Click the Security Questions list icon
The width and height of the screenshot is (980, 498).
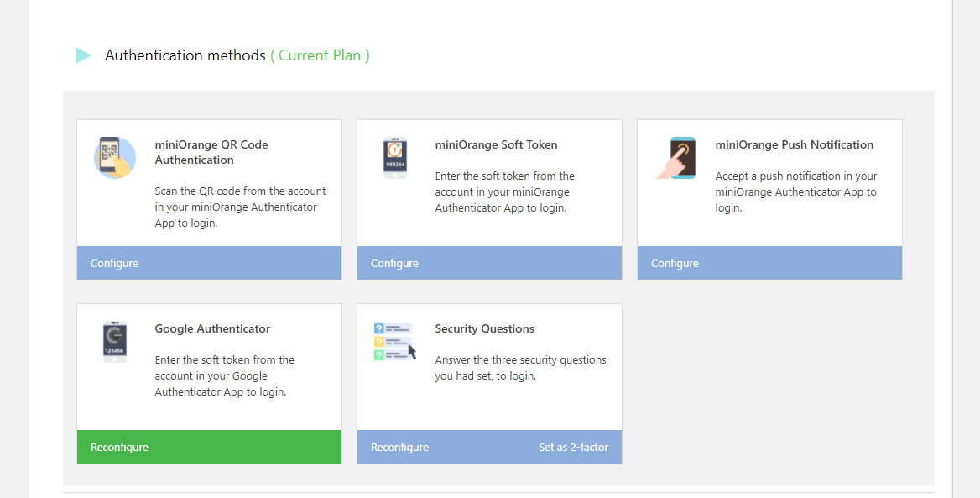point(394,342)
